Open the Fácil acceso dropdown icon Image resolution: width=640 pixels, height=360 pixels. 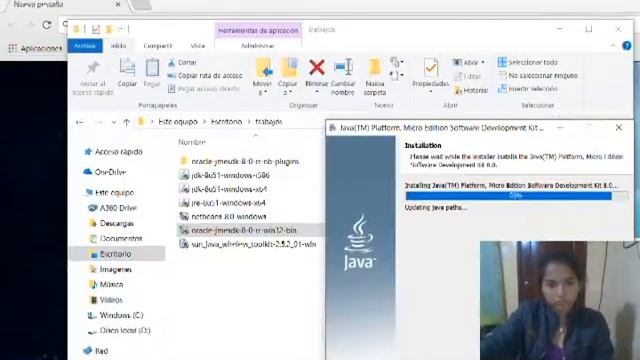click(397, 75)
